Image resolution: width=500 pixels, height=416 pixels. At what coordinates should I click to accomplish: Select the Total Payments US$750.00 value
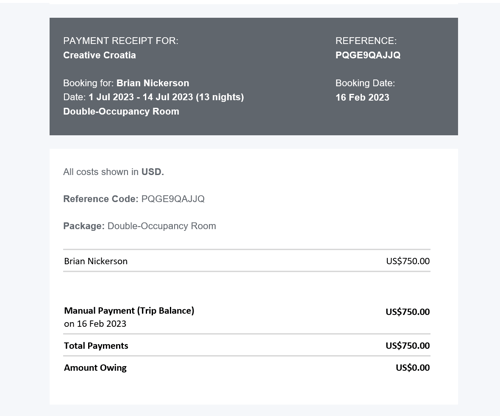point(407,346)
